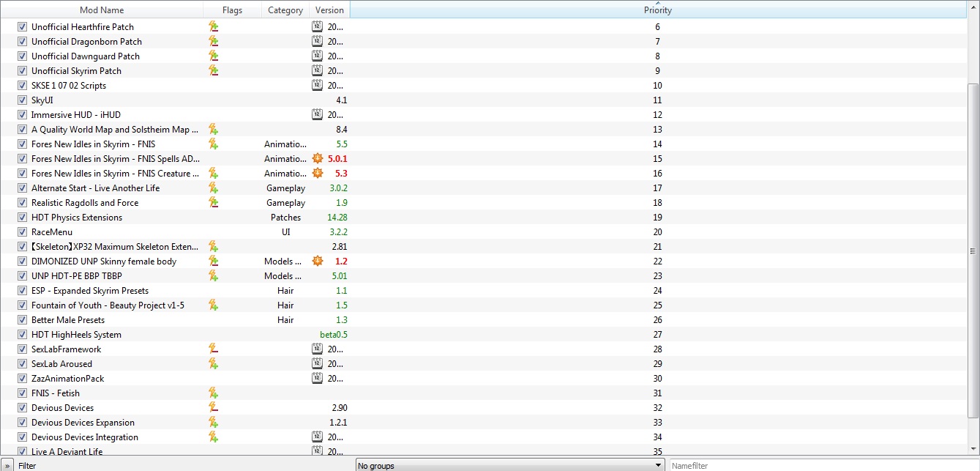The image size is (980, 471).
Task: Sort by Priority column header
Action: click(x=658, y=10)
